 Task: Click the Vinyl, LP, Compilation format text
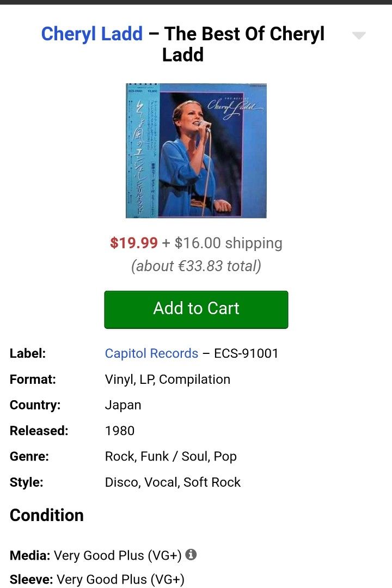pos(167,379)
